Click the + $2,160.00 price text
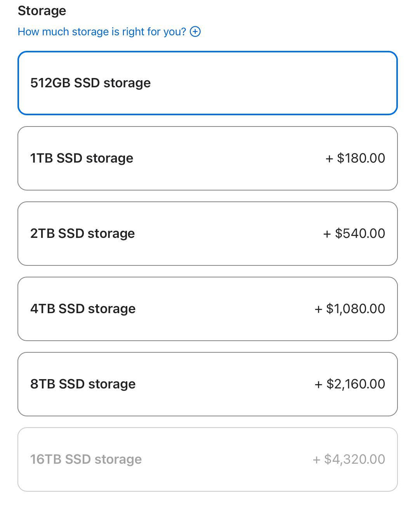Viewport: 420px width, 506px height. point(350,384)
